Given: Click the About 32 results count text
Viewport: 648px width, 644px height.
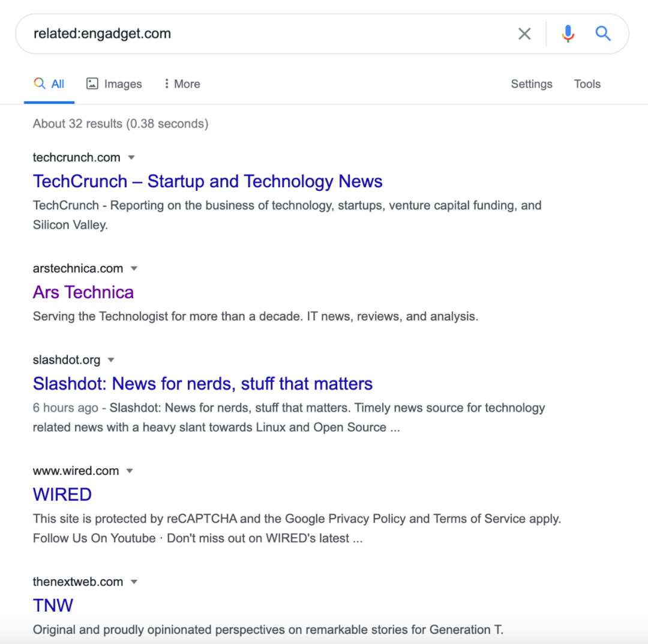Looking at the screenshot, I should click(120, 124).
